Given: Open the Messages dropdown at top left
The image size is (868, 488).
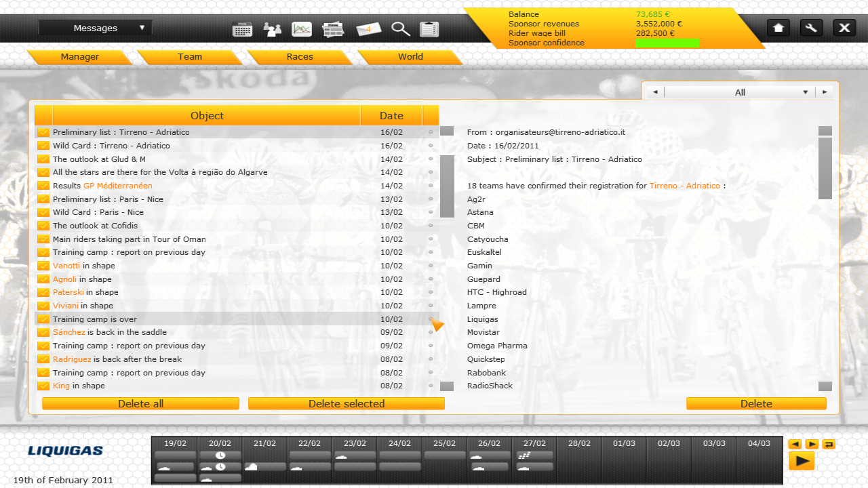Looking at the screenshot, I should [96, 28].
